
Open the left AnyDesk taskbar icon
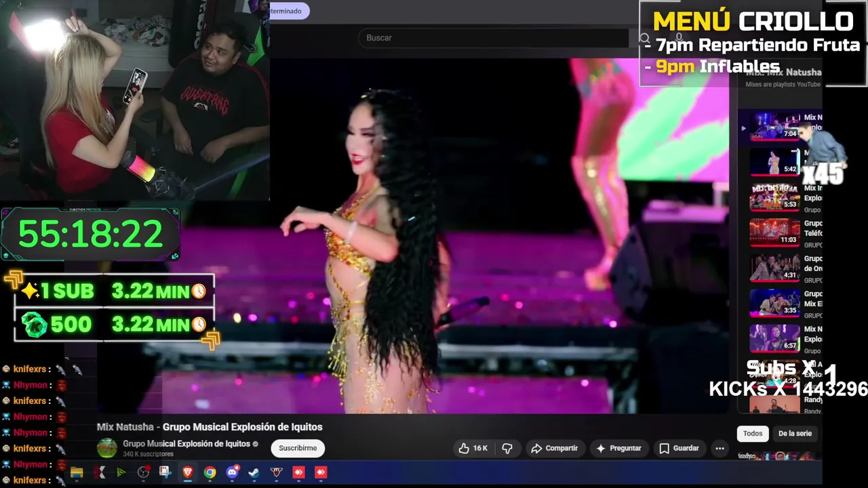point(298,472)
